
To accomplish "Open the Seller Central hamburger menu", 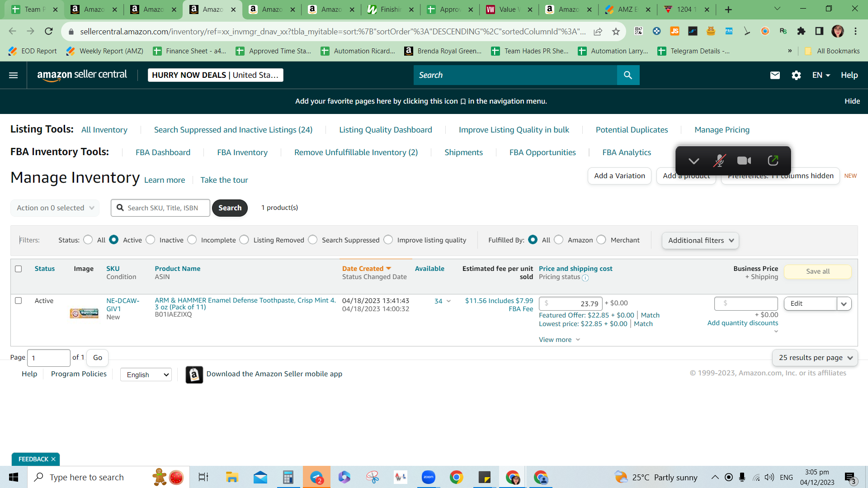I will 14,75.
